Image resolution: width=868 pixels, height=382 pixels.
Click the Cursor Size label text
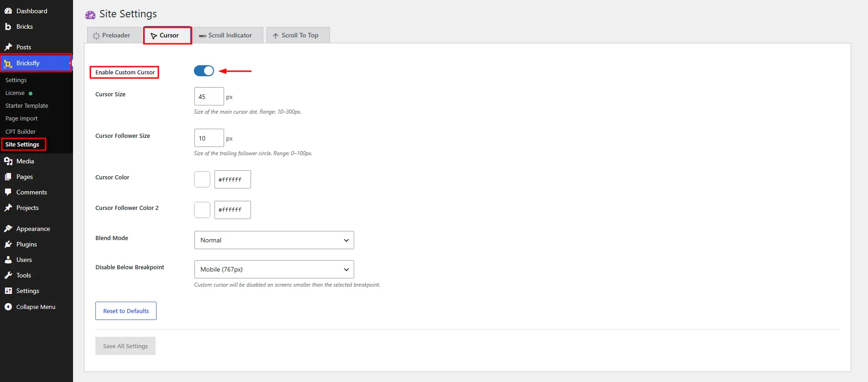110,94
